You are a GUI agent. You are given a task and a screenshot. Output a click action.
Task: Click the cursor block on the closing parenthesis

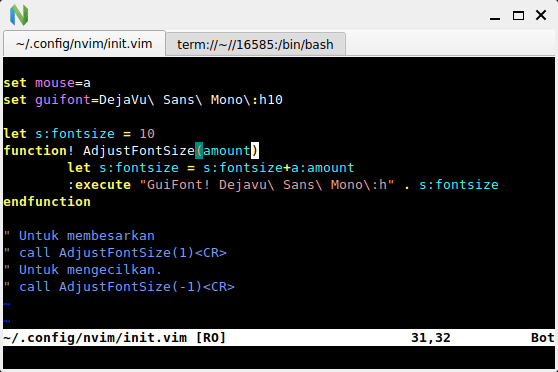[x=255, y=151]
